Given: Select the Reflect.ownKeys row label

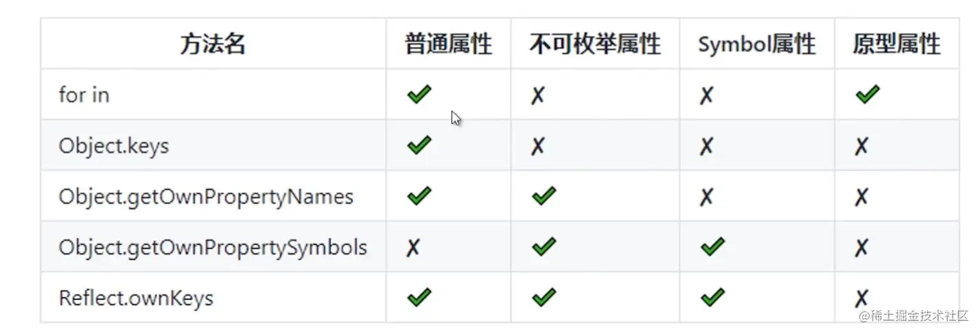Looking at the screenshot, I should (x=136, y=298).
